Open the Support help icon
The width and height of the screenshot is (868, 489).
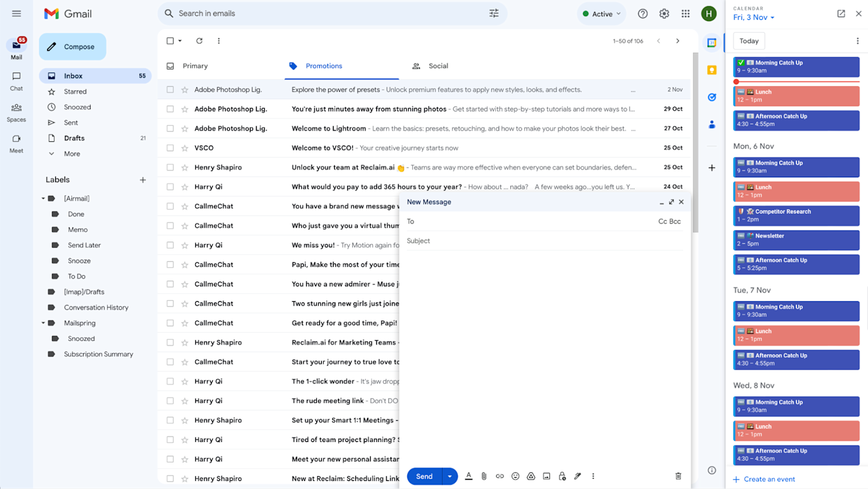[x=643, y=14]
